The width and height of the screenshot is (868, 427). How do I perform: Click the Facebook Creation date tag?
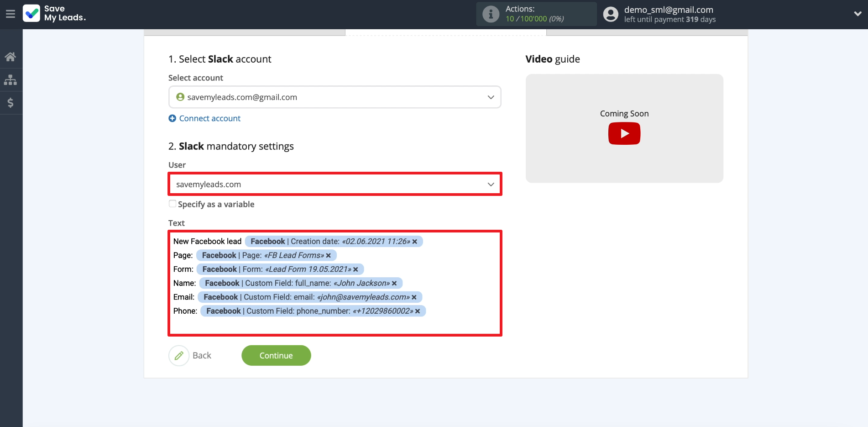[x=334, y=241]
